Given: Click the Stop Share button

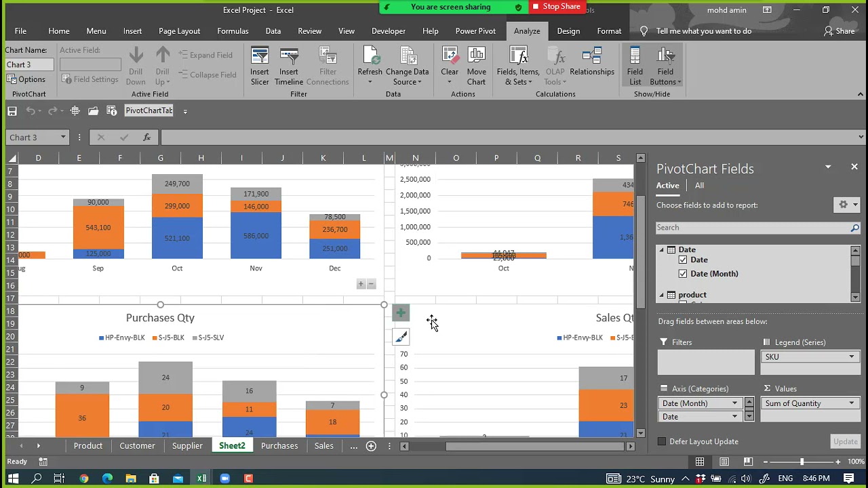Looking at the screenshot, I should point(556,7).
